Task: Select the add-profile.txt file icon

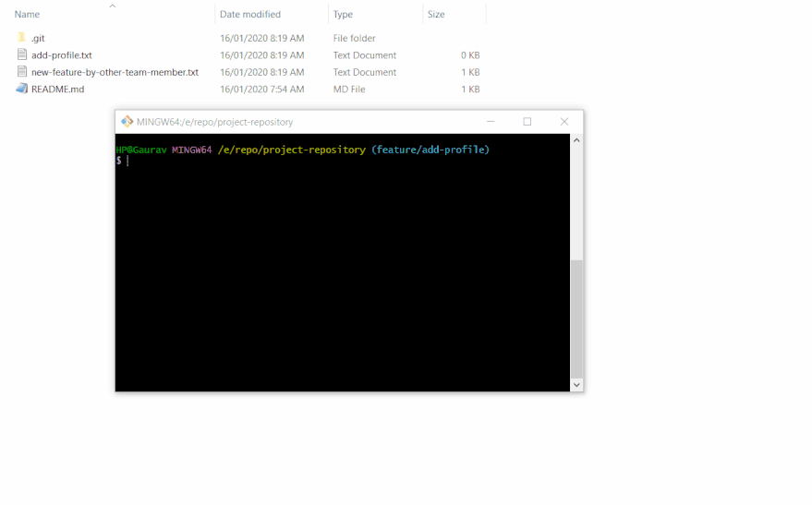Action: tap(22, 54)
